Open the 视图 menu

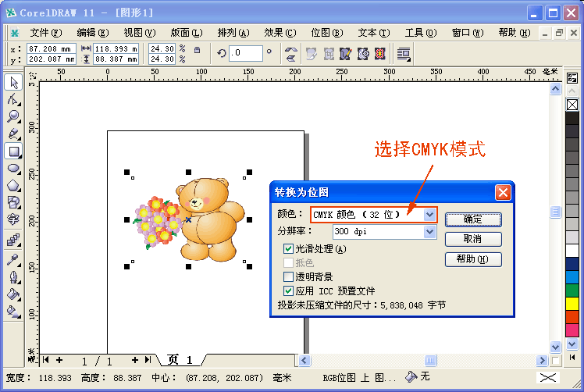(140, 33)
